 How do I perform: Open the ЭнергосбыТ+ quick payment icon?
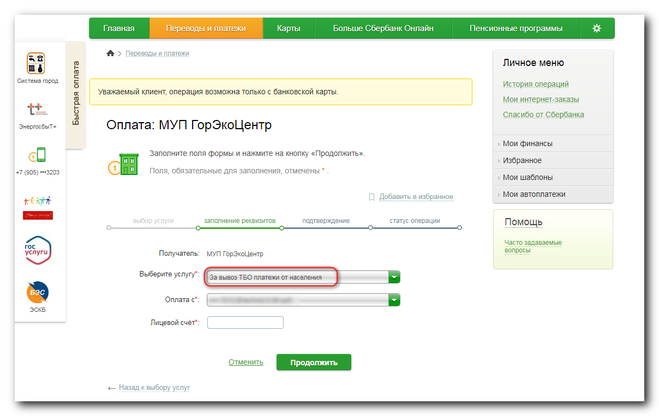coord(36,111)
